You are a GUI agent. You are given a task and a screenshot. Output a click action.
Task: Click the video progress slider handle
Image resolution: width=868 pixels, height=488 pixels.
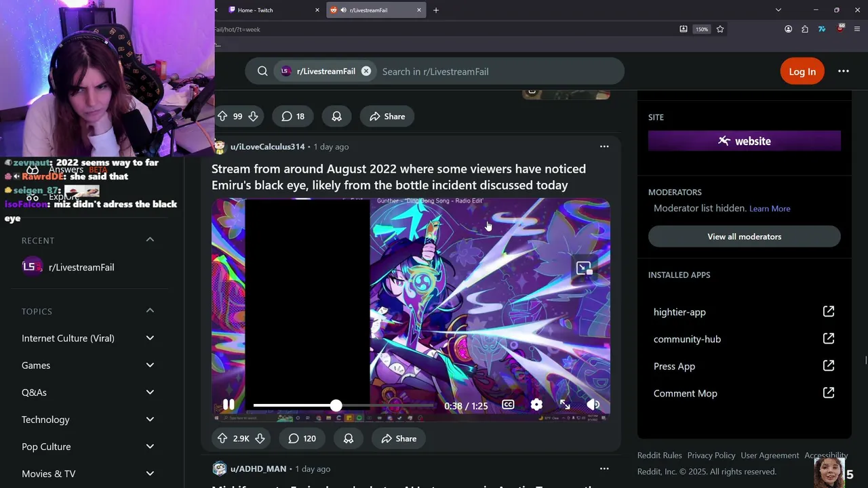[336, 405]
